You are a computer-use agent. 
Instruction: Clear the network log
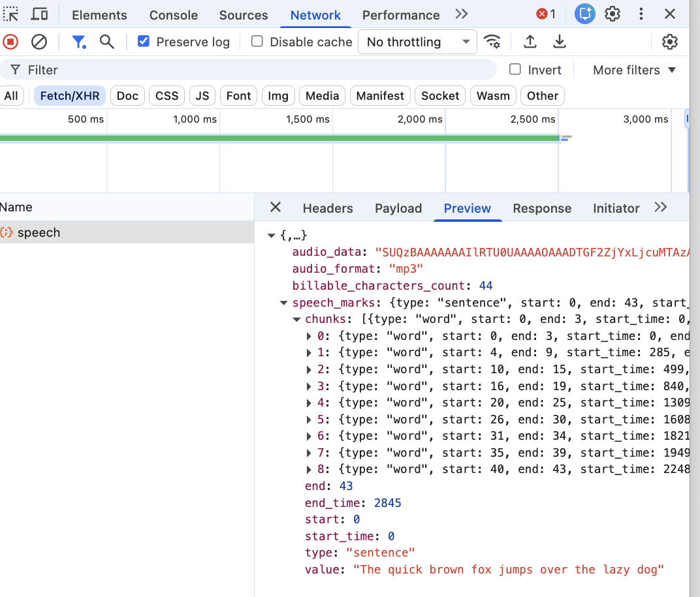click(39, 42)
